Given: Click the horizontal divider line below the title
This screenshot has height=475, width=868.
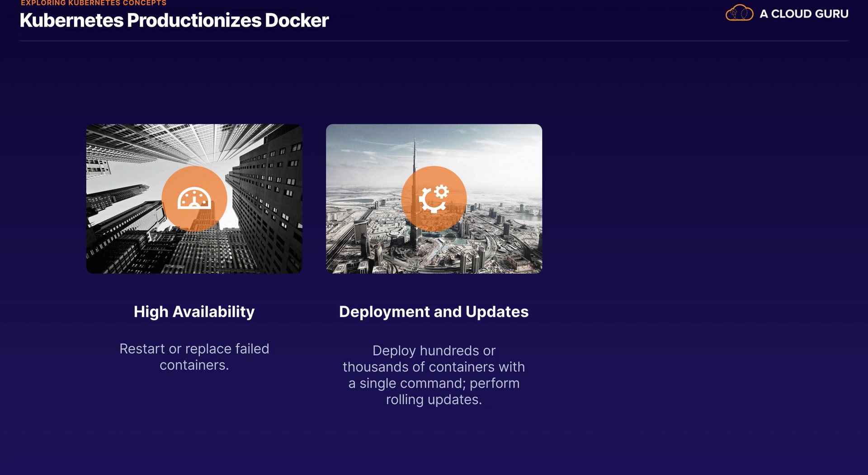Looking at the screenshot, I should 434,41.
